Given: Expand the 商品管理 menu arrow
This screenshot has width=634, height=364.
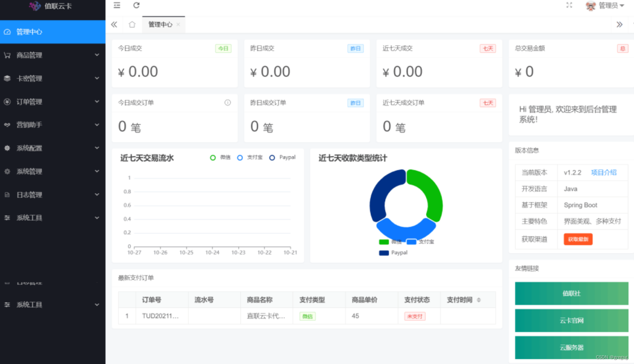Looking at the screenshot, I should [x=97, y=55].
